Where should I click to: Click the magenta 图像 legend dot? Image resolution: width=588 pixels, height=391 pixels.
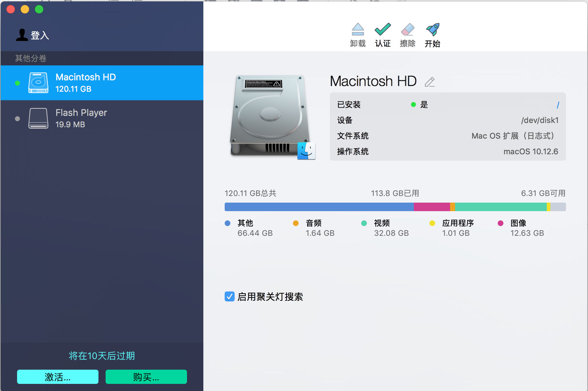[501, 223]
